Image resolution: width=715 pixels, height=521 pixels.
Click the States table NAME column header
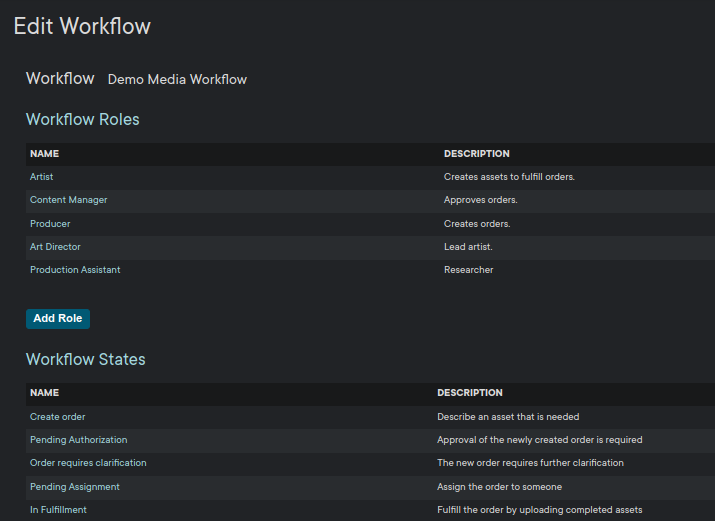tap(44, 393)
